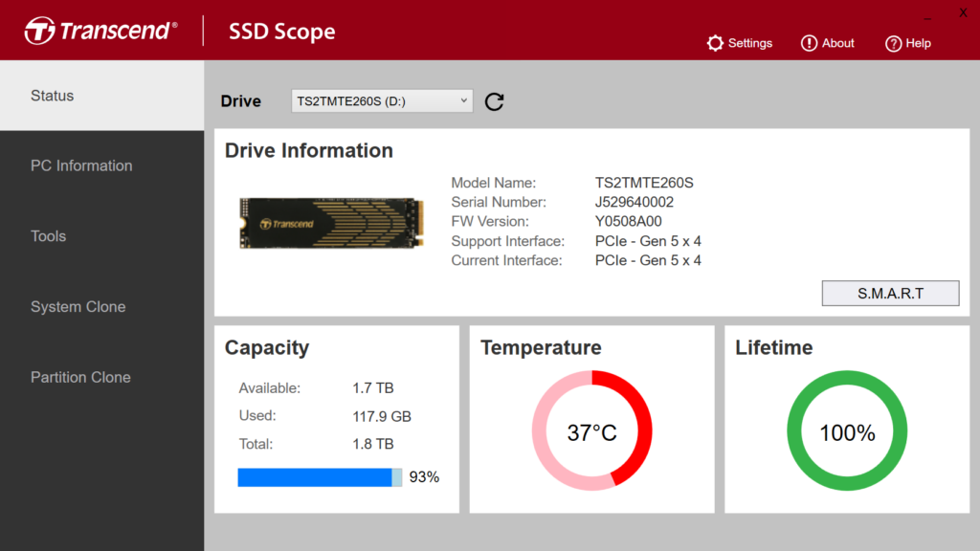
Task: Click the dropdown arrow beside TS2TMTE260S (D:)
Action: tap(464, 100)
